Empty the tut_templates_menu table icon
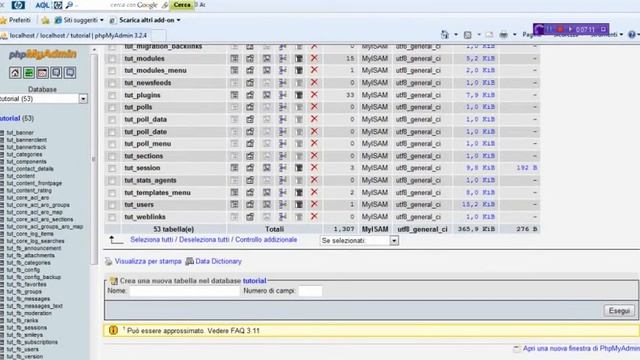This screenshot has height=360, width=640. pos(299,192)
